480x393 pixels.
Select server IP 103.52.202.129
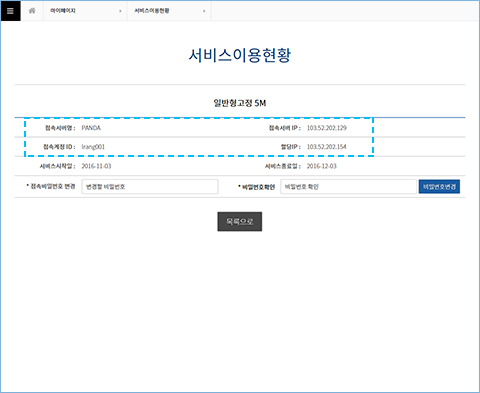327,128
